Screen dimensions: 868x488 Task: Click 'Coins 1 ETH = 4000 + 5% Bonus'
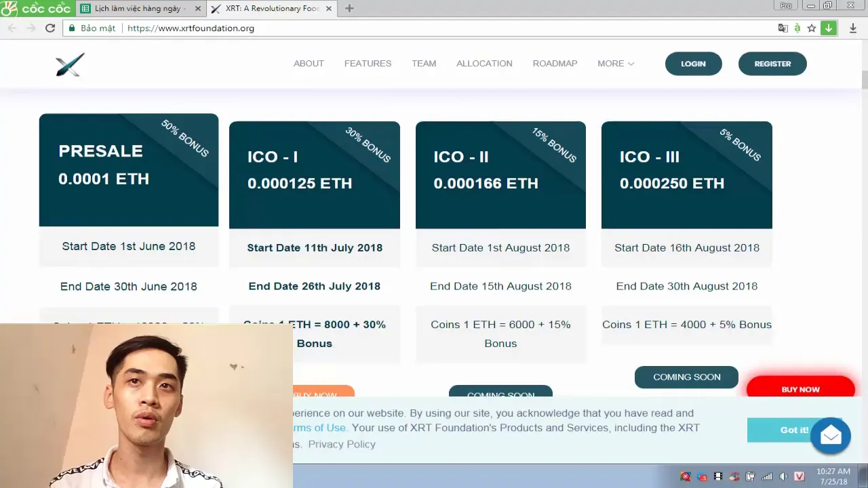pos(687,325)
